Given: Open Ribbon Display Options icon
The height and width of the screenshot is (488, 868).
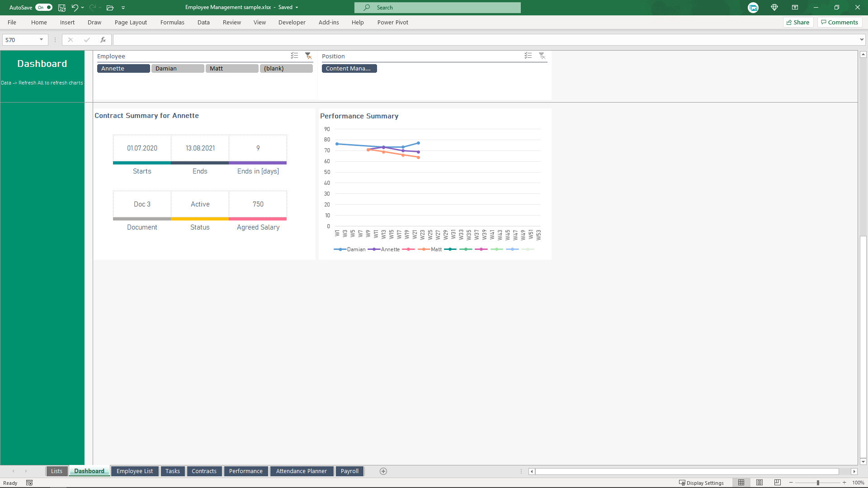Looking at the screenshot, I should [x=795, y=7].
